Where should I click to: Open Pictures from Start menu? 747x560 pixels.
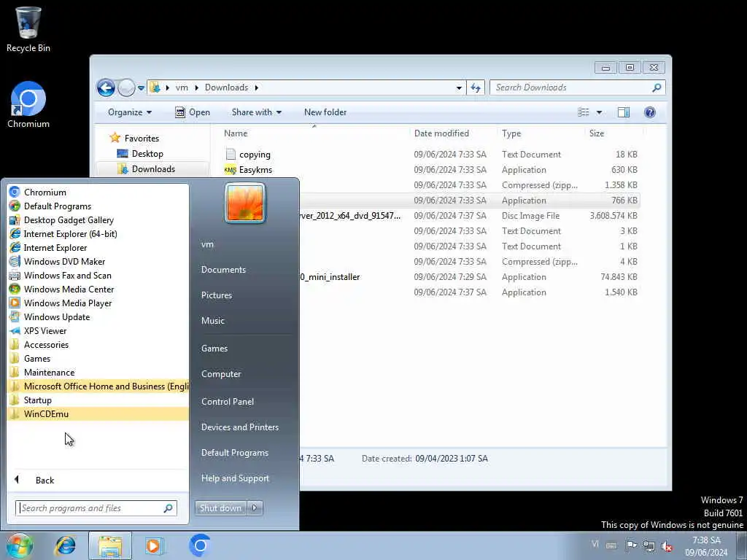217,295
